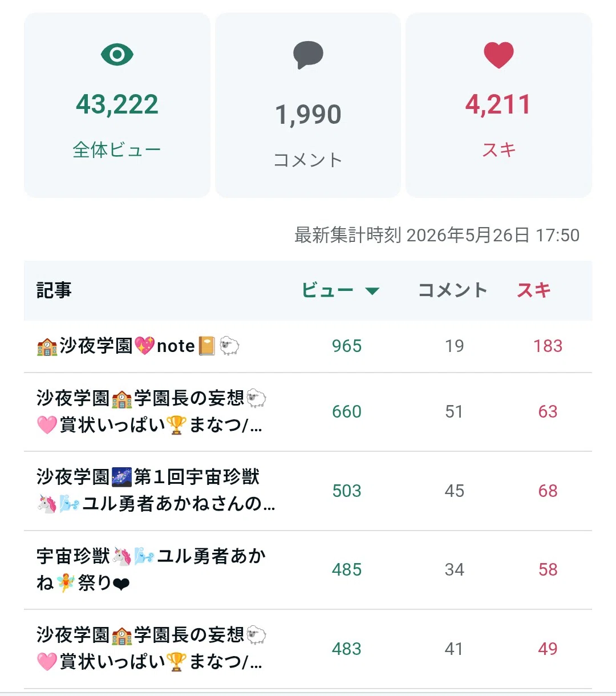Open the 沙夜学園 note article link

[x=138, y=346]
